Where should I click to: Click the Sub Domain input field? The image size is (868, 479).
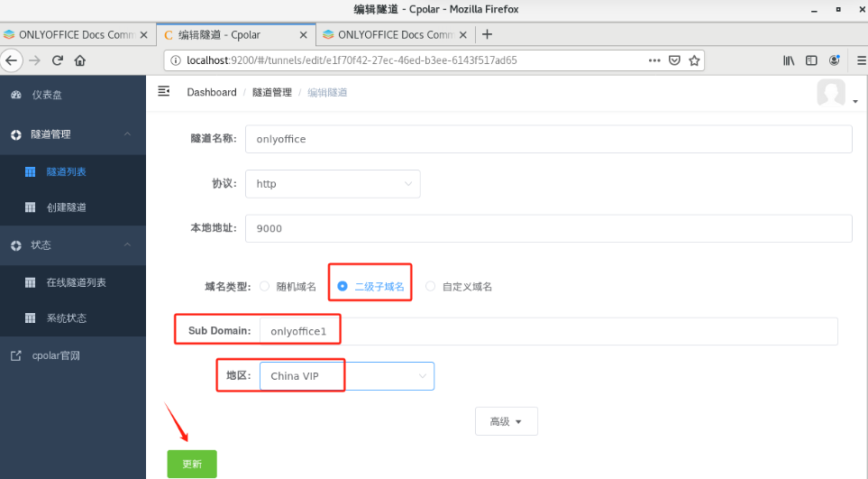click(547, 331)
